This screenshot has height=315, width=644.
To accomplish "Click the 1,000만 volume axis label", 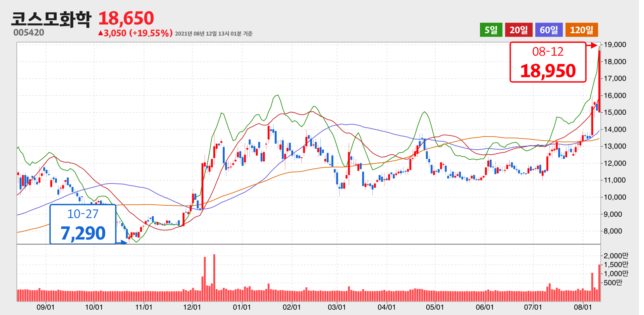I will pos(616,273).
